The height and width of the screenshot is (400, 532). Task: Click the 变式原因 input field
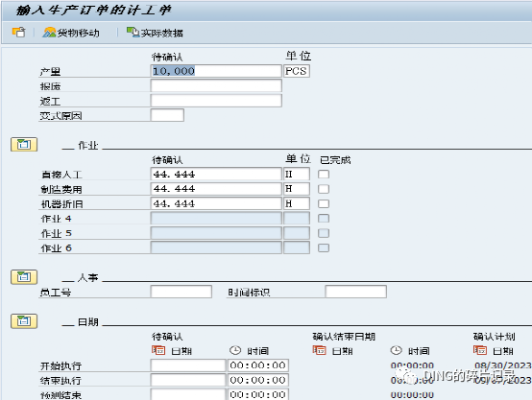[167, 115]
